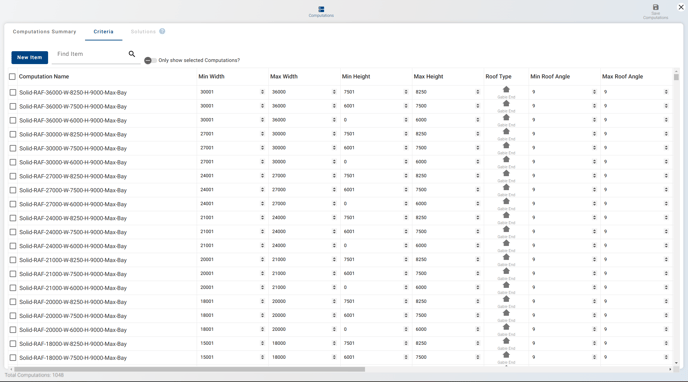The width and height of the screenshot is (688, 382).
Task: Open the Solutions tab
Action: coord(143,32)
